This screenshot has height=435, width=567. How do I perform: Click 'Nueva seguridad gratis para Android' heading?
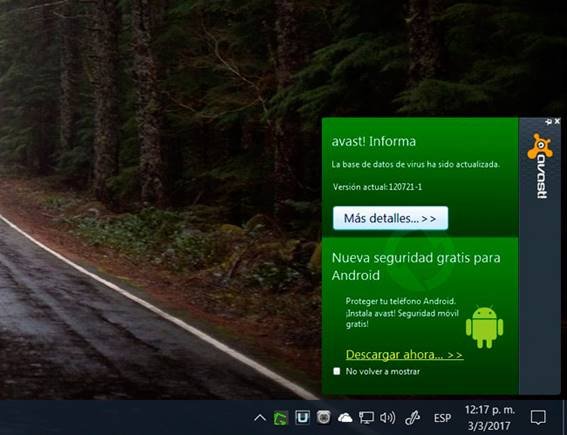416,266
